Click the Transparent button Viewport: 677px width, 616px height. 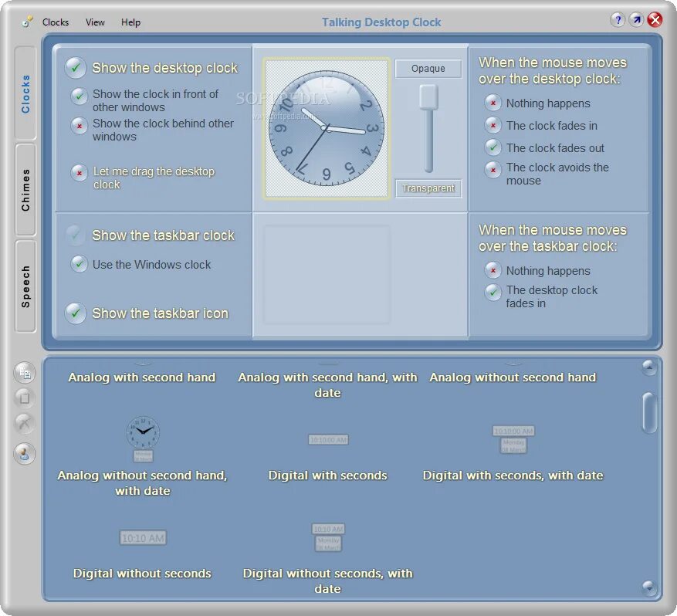(428, 188)
